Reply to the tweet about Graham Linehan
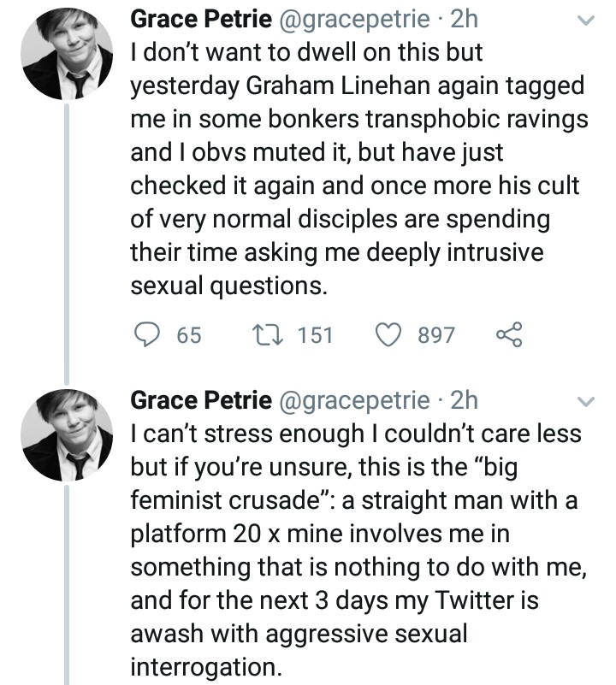Screen dimensions: 616x685 click(151, 334)
